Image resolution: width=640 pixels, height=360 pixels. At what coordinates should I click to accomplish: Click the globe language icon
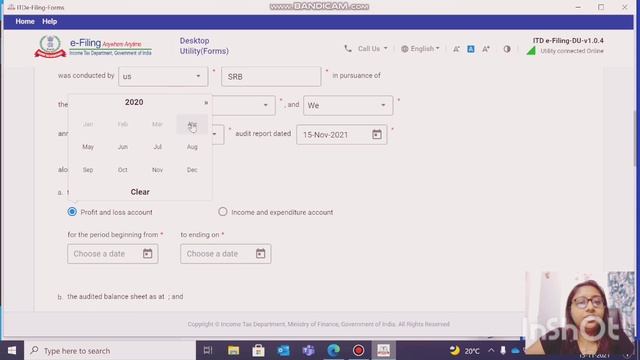click(x=404, y=49)
